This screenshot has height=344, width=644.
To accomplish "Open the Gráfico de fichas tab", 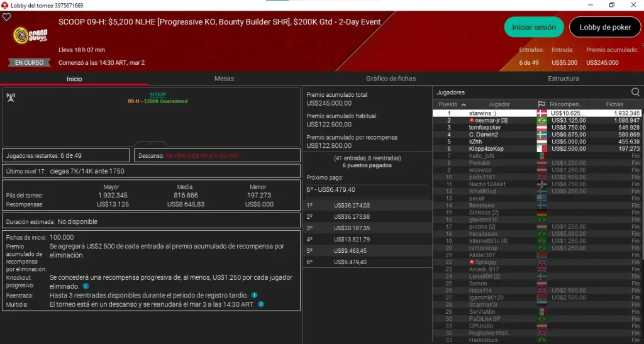I will click(391, 79).
